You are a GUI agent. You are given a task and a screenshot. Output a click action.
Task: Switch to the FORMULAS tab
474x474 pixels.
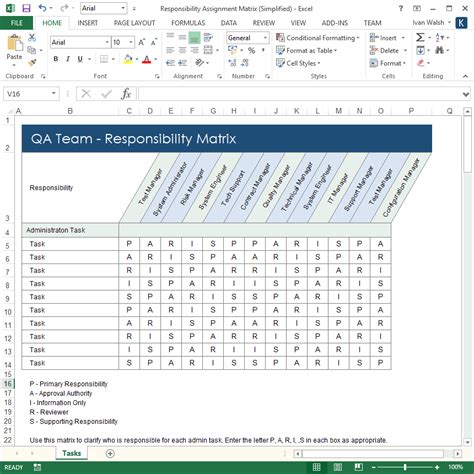(x=188, y=23)
